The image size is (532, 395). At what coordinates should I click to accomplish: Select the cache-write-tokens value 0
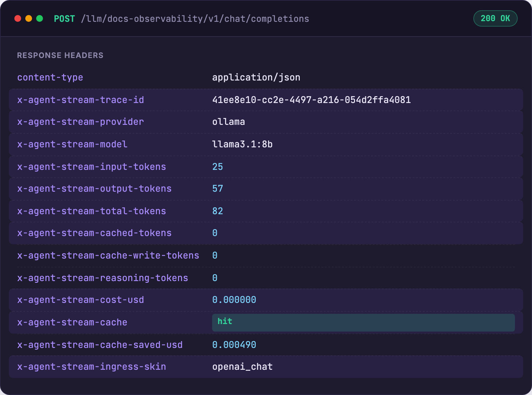pos(215,255)
